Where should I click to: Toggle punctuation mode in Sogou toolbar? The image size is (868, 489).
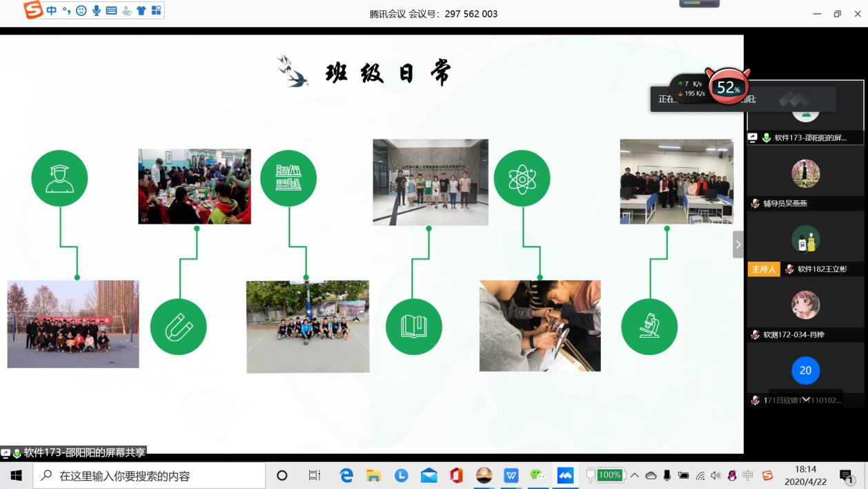[66, 10]
